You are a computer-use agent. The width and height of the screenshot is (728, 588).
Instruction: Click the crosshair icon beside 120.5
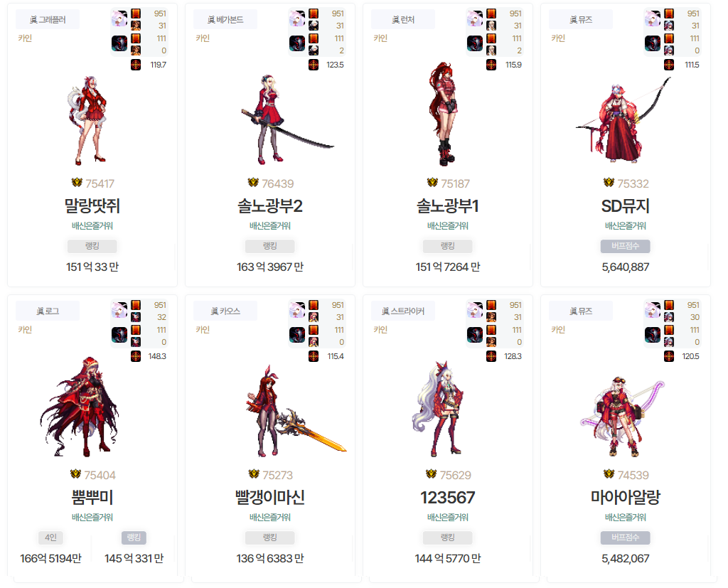pyautogui.click(x=668, y=356)
